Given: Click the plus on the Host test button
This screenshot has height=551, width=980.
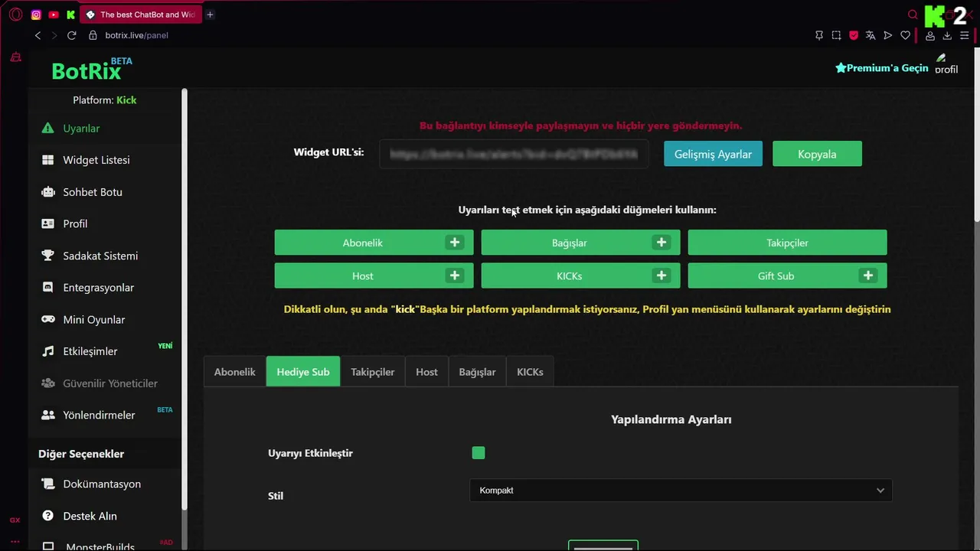Looking at the screenshot, I should point(455,275).
